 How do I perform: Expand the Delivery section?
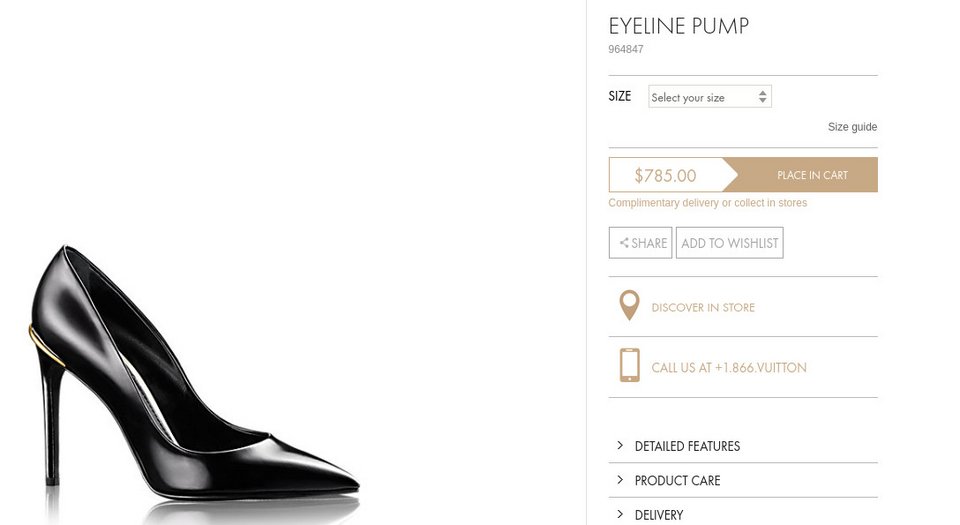pyautogui.click(x=658, y=515)
